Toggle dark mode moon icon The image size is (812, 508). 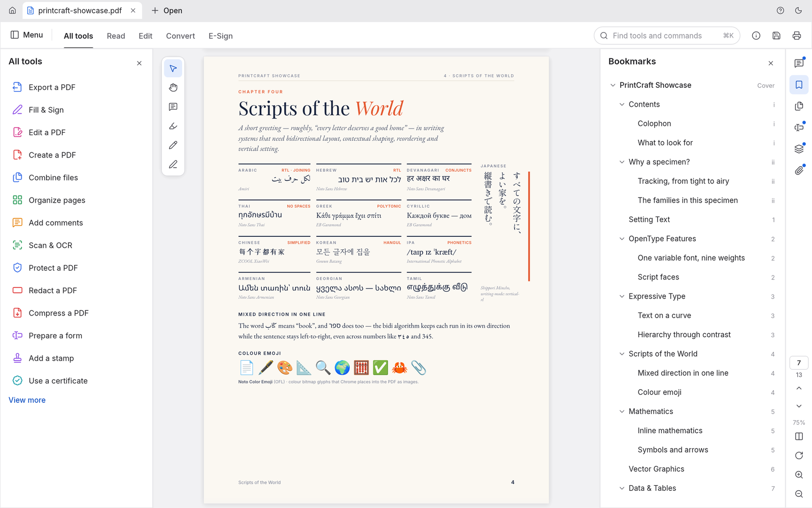click(x=798, y=11)
